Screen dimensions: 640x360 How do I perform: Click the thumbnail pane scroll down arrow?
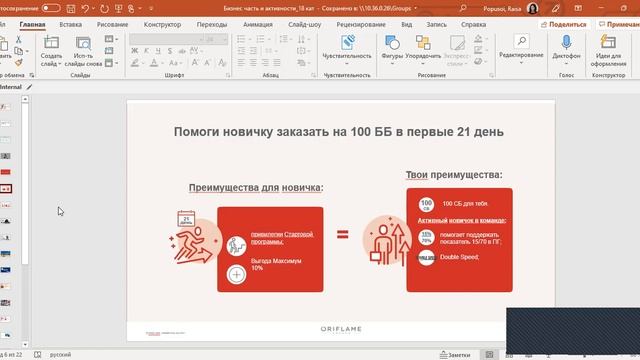25,344
